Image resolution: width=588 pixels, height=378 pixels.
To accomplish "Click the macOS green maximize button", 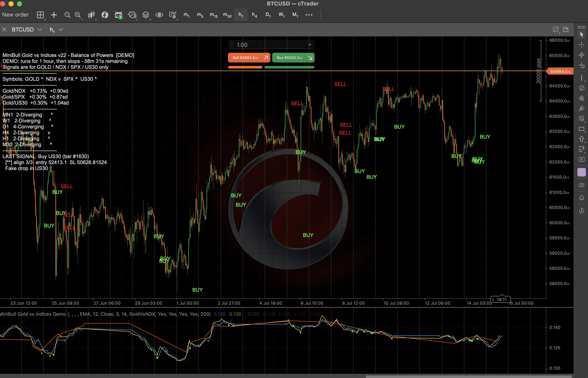I will coord(19,4).
